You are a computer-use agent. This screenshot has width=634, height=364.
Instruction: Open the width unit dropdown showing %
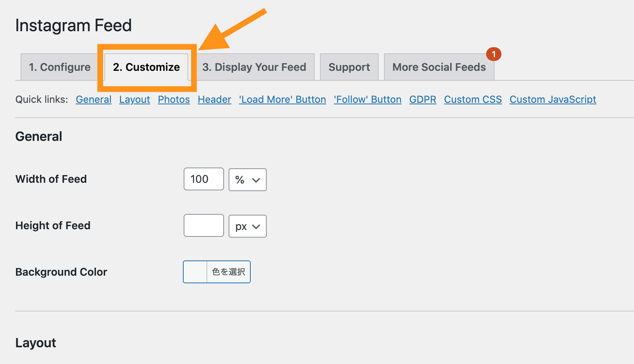click(247, 179)
